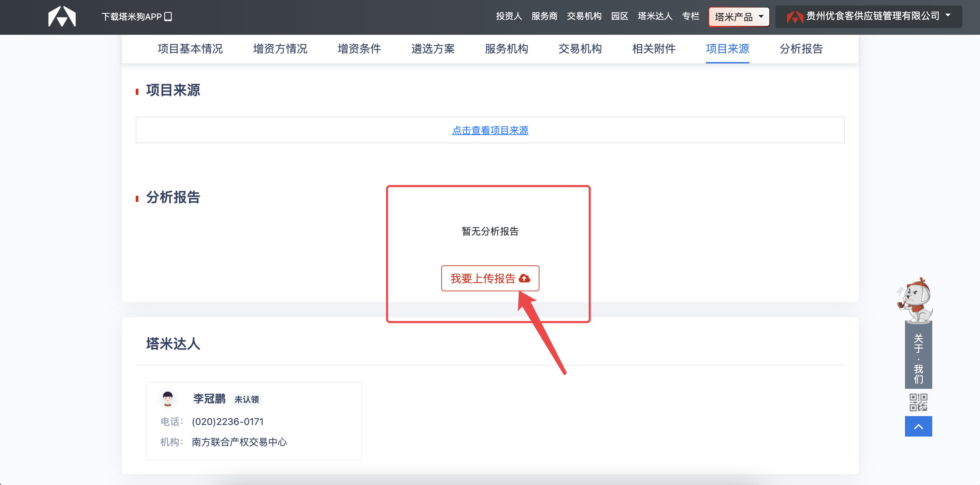Jump to the 分析报告 tab
This screenshot has height=485, width=980.
801,49
